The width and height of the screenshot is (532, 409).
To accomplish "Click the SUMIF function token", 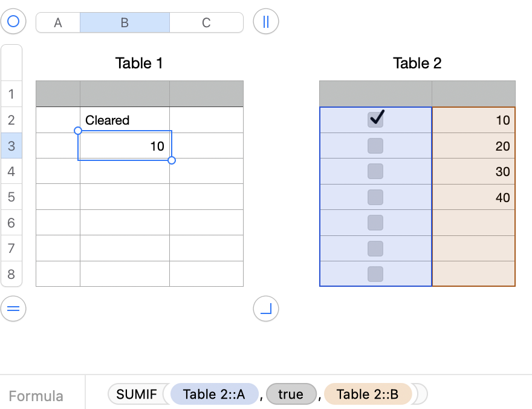I will 137,394.
